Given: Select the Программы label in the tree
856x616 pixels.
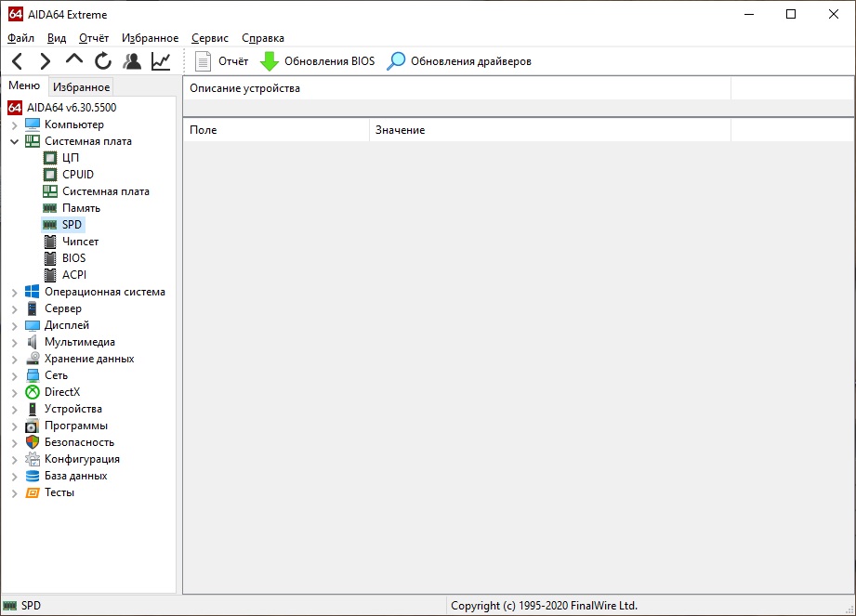Looking at the screenshot, I should 76,426.
